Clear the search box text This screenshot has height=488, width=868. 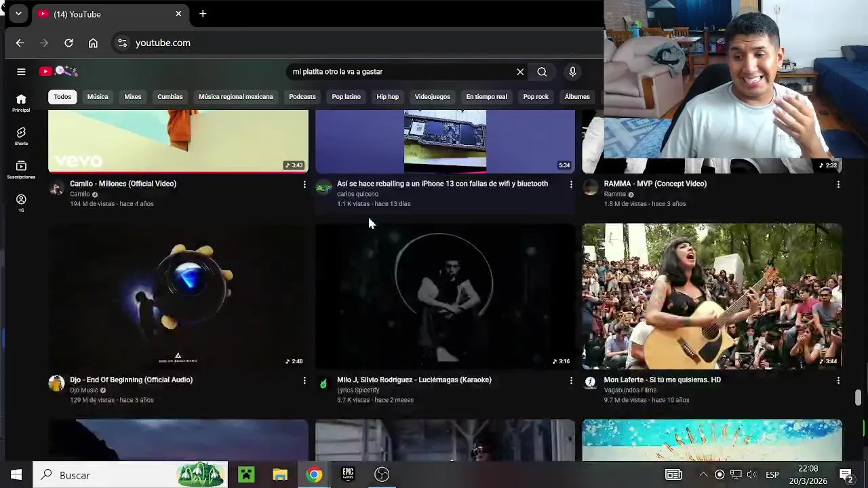[x=520, y=72]
